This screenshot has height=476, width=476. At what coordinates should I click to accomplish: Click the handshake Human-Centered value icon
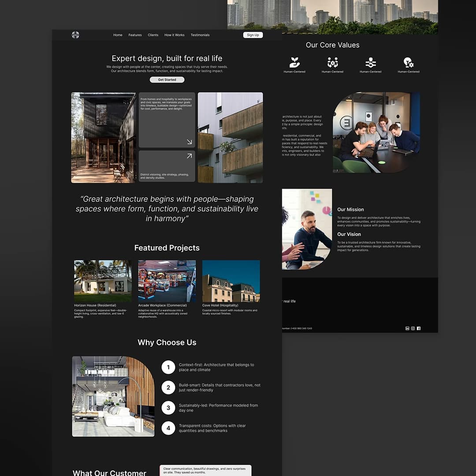coord(370,62)
